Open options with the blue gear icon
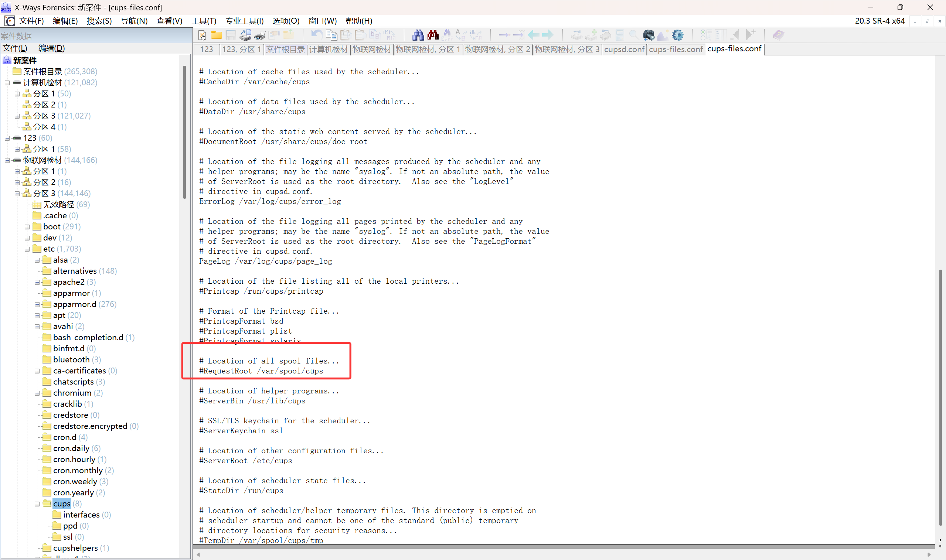The width and height of the screenshot is (946, 560). tap(678, 35)
